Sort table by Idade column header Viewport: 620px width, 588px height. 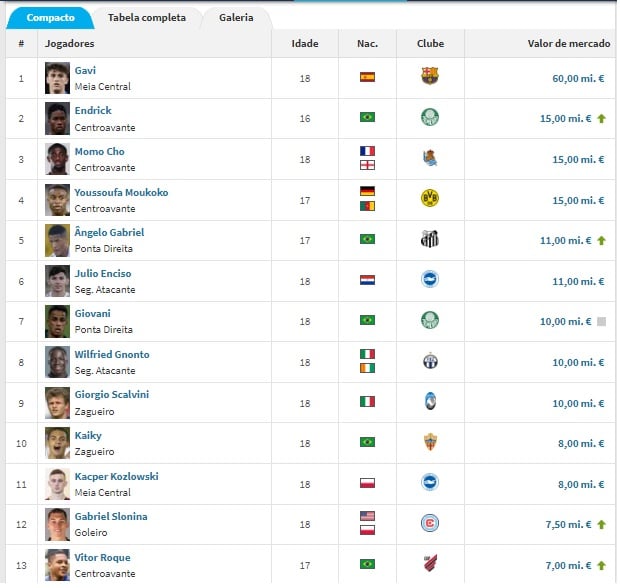[305, 43]
